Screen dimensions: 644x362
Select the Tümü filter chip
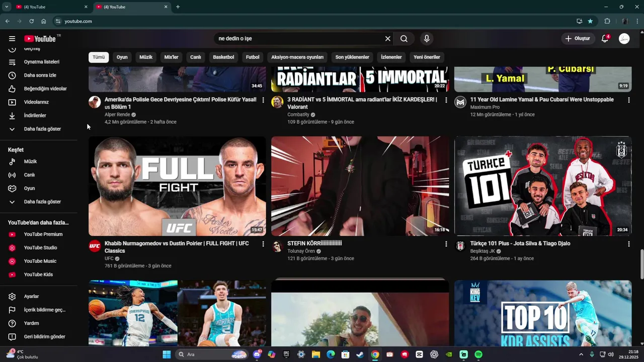99,57
